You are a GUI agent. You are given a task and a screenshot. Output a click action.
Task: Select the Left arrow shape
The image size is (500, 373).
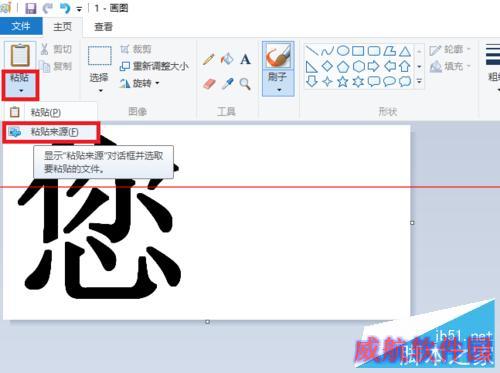tap(389, 66)
